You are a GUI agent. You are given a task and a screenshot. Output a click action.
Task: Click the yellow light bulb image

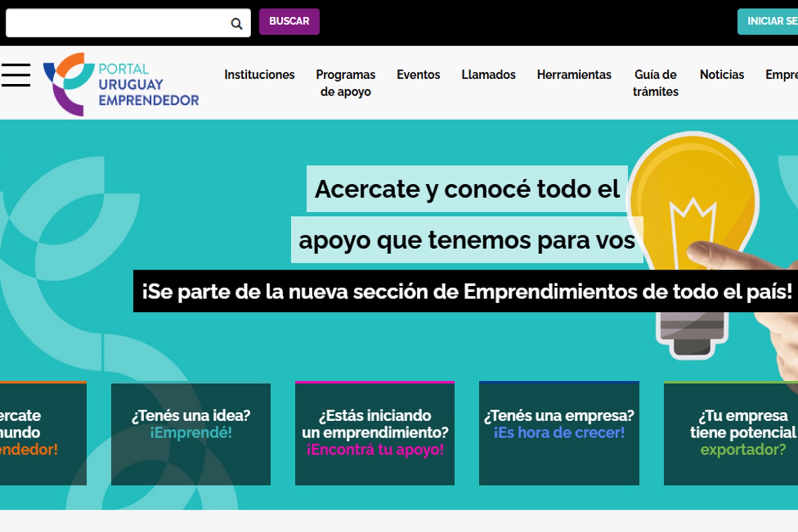click(695, 207)
